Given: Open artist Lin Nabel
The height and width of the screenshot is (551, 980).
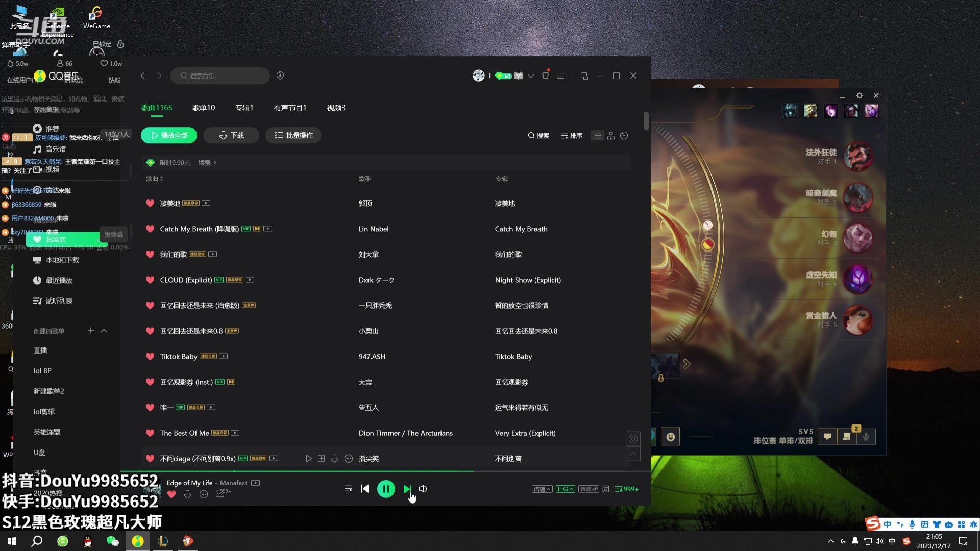Looking at the screenshot, I should tap(374, 229).
